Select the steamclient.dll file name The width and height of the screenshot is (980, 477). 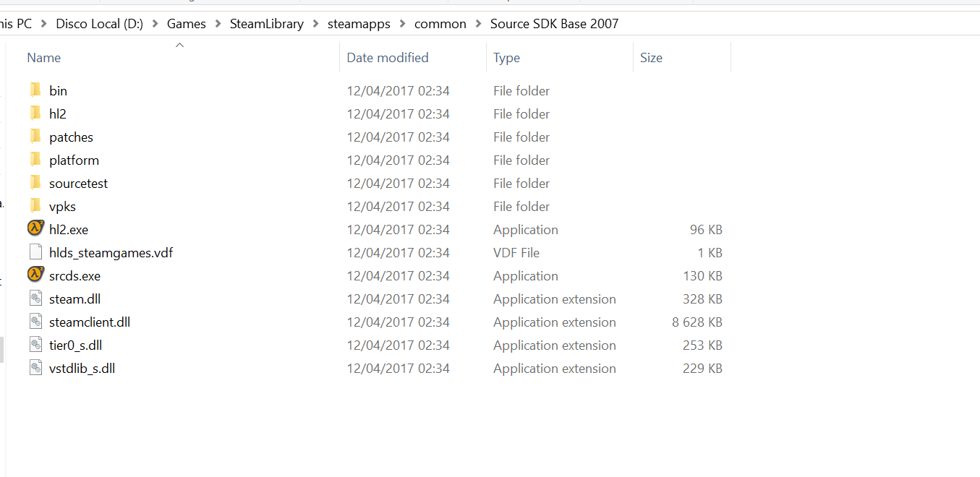[90, 322]
